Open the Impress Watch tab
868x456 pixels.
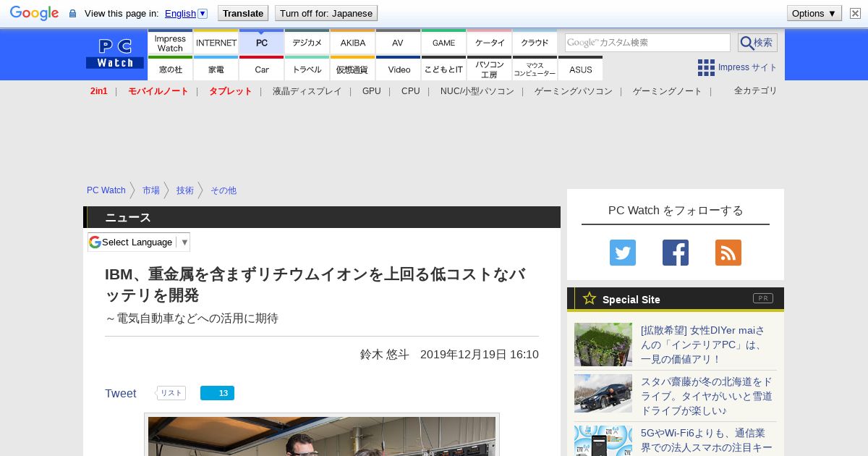point(170,42)
